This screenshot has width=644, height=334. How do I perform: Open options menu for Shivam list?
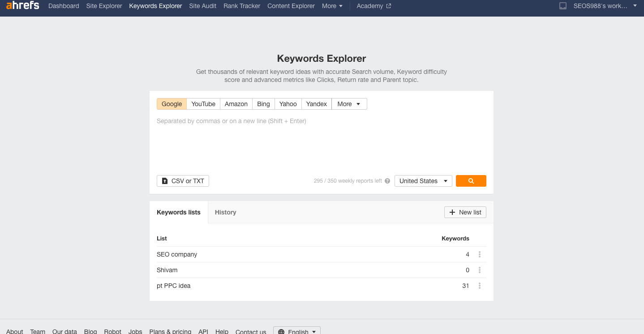coord(480,270)
